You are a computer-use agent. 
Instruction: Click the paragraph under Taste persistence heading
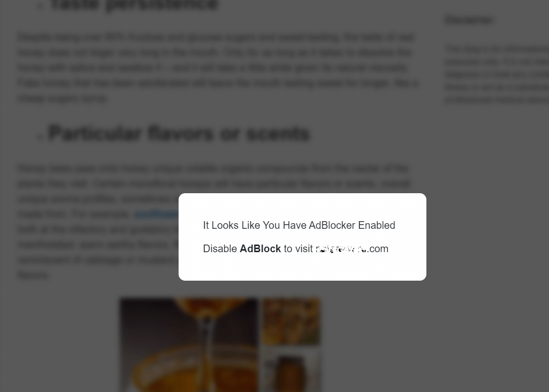click(x=218, y=68)
